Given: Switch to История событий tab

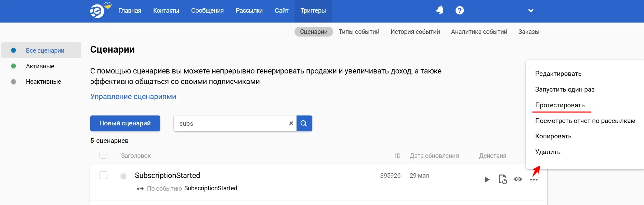Looking at the screenshot, I should point(415,32).
